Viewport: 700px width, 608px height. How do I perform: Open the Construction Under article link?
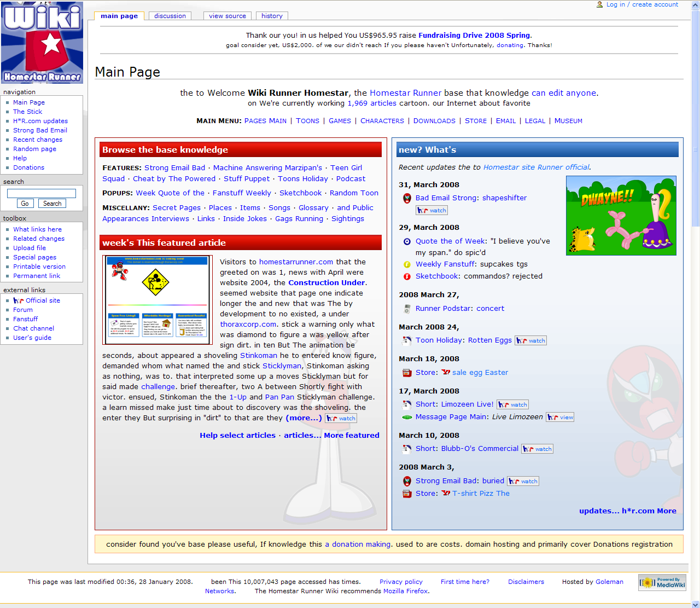click(x=326, y=283)
